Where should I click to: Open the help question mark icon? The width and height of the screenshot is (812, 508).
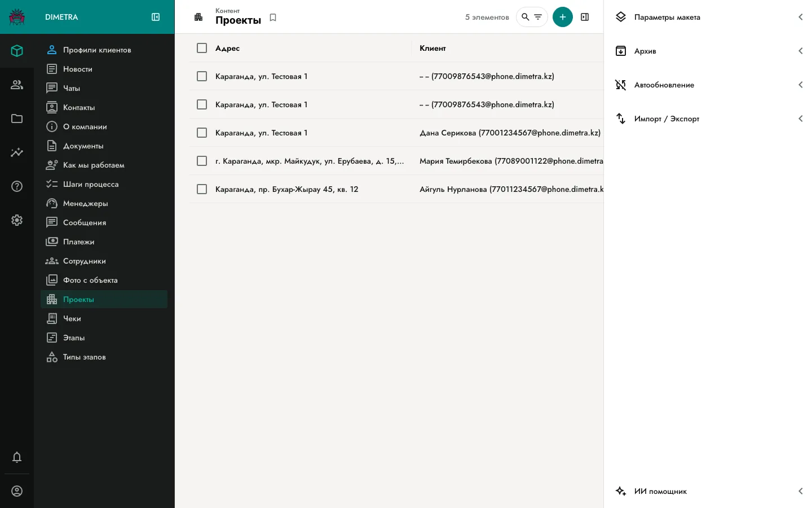coord(17,186)
